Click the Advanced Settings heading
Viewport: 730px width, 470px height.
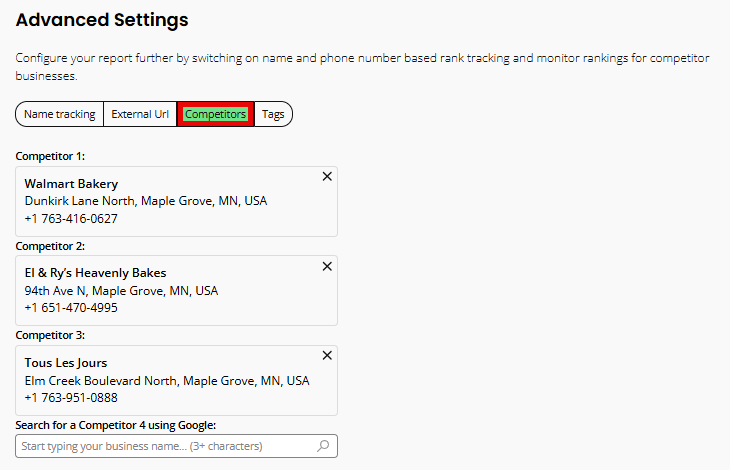[x=102, y=20]
